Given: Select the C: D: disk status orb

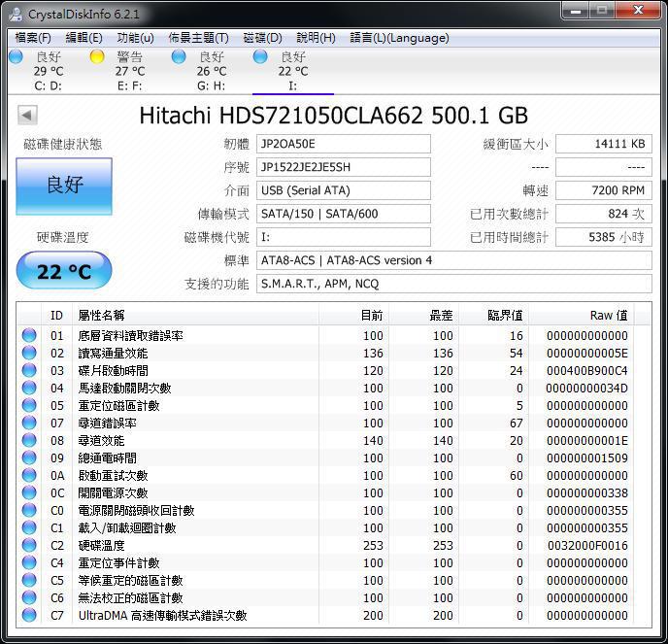Looking at the screenshot, I should pos(16,56).
